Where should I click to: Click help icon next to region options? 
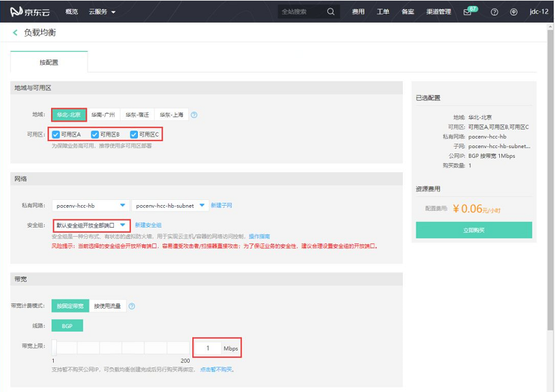coord(194,115)
